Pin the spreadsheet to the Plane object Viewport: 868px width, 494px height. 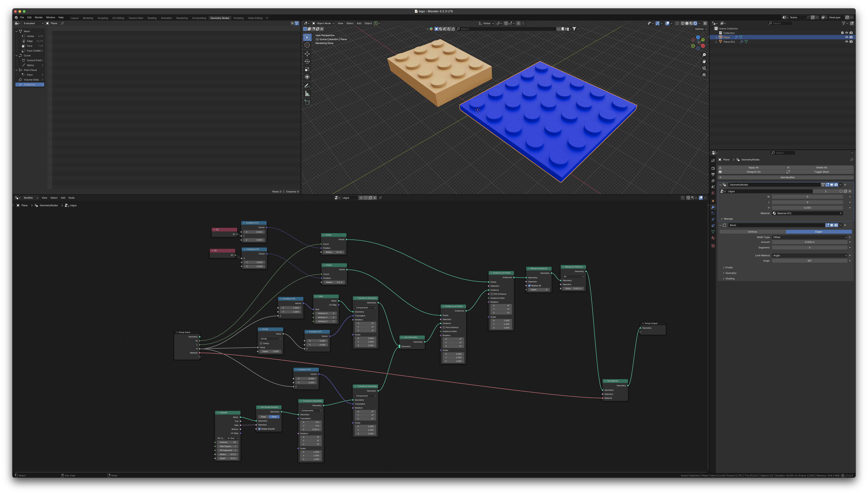[62, 23]
